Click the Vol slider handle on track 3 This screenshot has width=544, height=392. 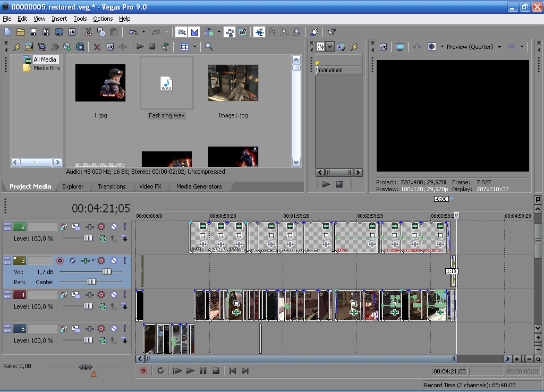[107, 271]
